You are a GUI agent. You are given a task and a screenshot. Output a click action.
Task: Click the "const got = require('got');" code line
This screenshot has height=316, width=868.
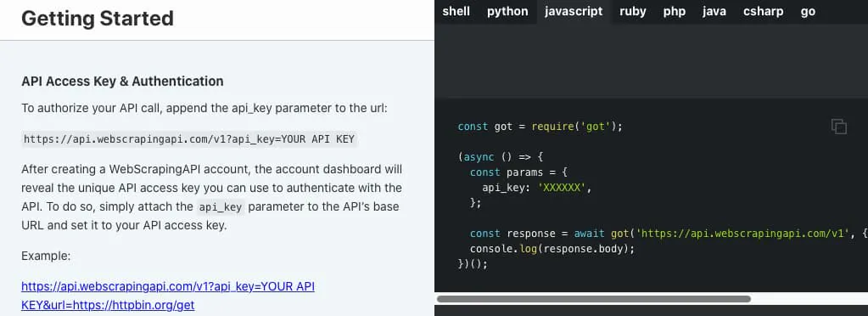tap(540, 127)
